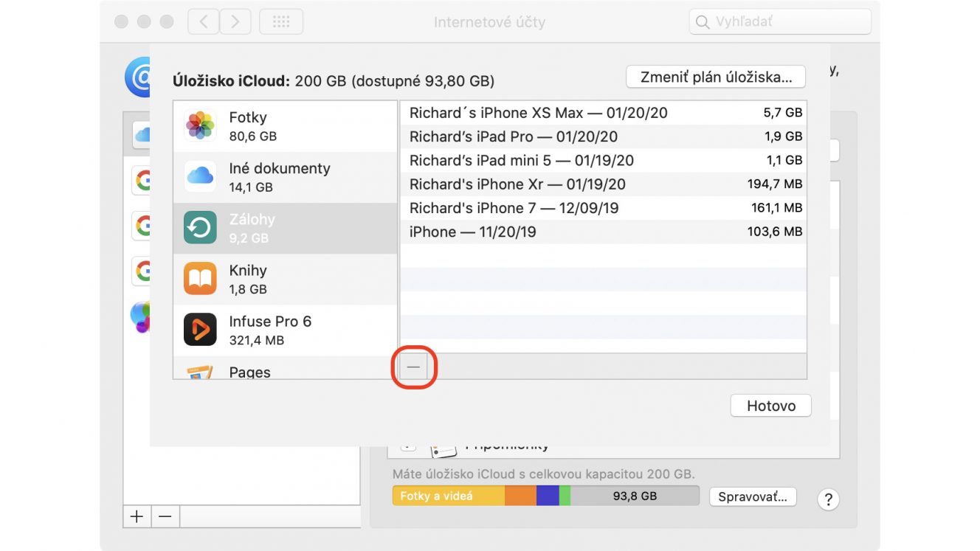Click the 93,8 GB free space segment
Screen dimensions: 980x551
coord(635,496)
